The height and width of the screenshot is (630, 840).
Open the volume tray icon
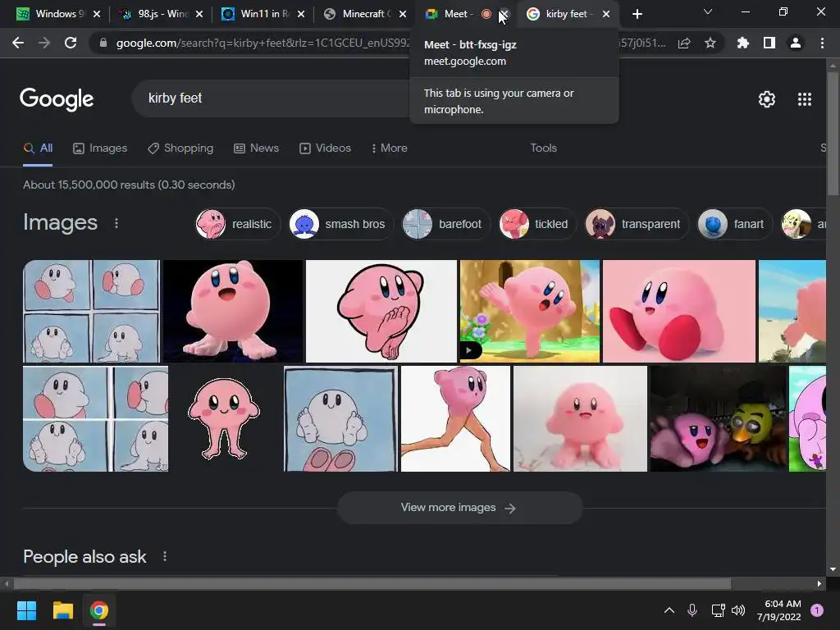[x=738, y=610]
